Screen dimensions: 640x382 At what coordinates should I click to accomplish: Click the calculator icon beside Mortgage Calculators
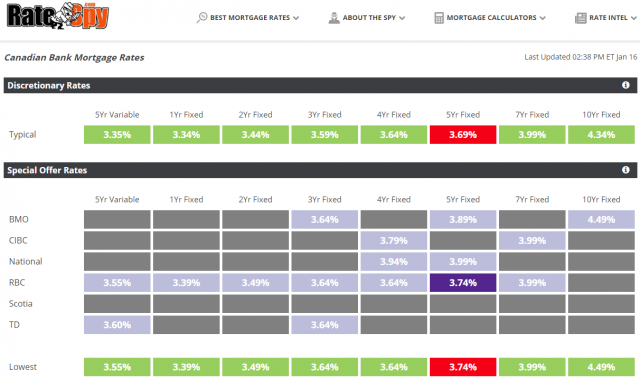pos(439,18)
